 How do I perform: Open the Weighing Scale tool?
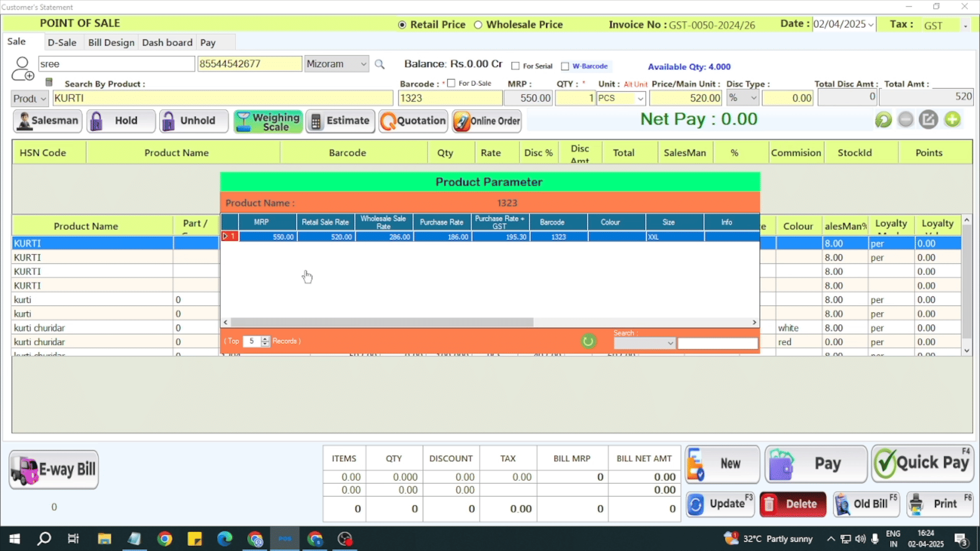click(268, 121)
